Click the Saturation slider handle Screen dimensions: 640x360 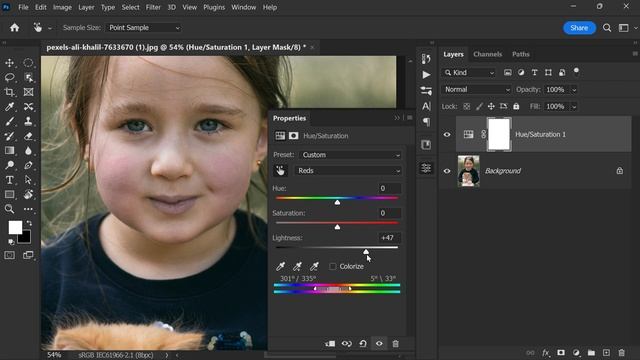click(337, 227)
